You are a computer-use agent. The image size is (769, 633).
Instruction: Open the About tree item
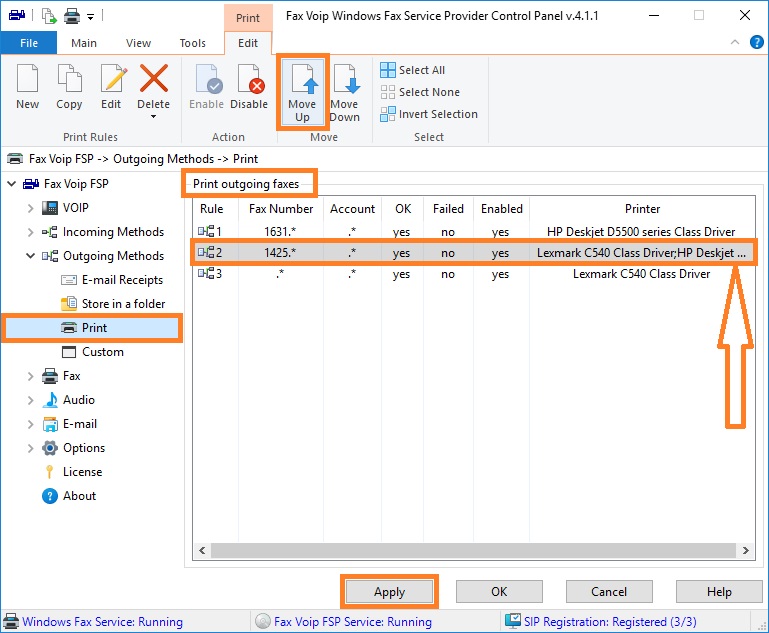pos(69,496)
